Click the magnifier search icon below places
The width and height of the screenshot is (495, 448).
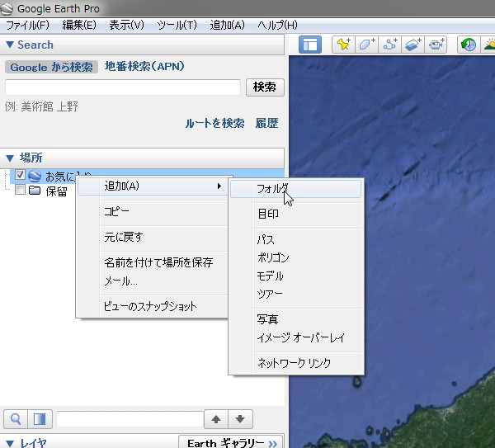pyautogui.click(x=16, y=419)
